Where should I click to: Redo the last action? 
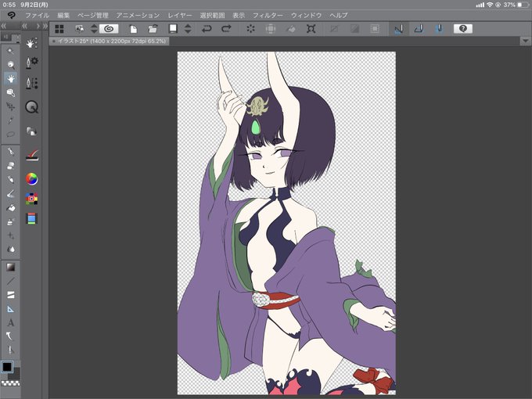pyautogui.click(x=226, y=29)
